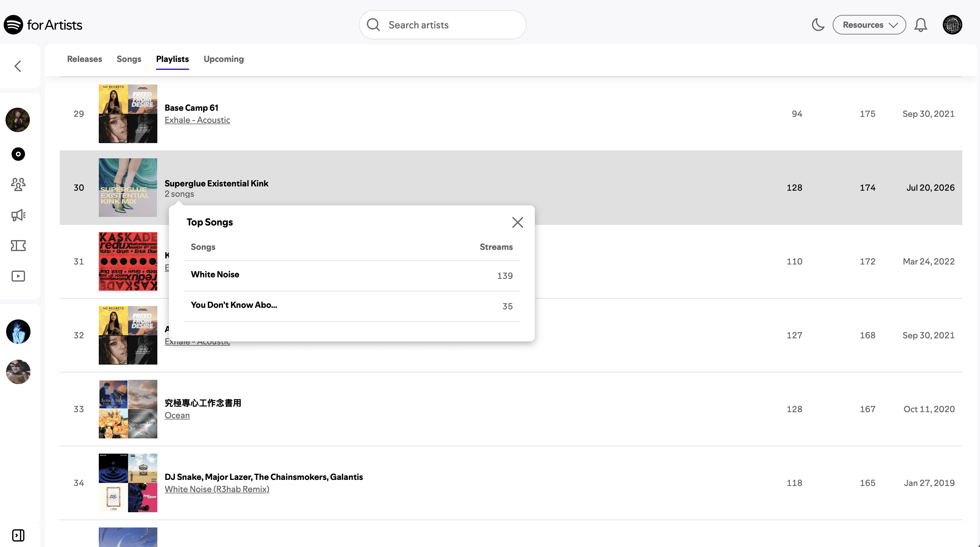Toggle dark mode with moon icon
This screenshot has width=980, height=547.
[x=817, y=25]
